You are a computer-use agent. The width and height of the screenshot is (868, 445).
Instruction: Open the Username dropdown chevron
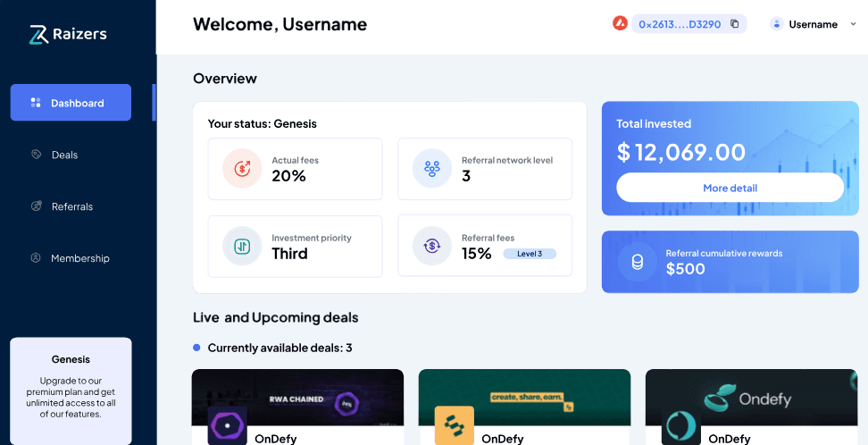pyautogui.click(x=853, y=24)
